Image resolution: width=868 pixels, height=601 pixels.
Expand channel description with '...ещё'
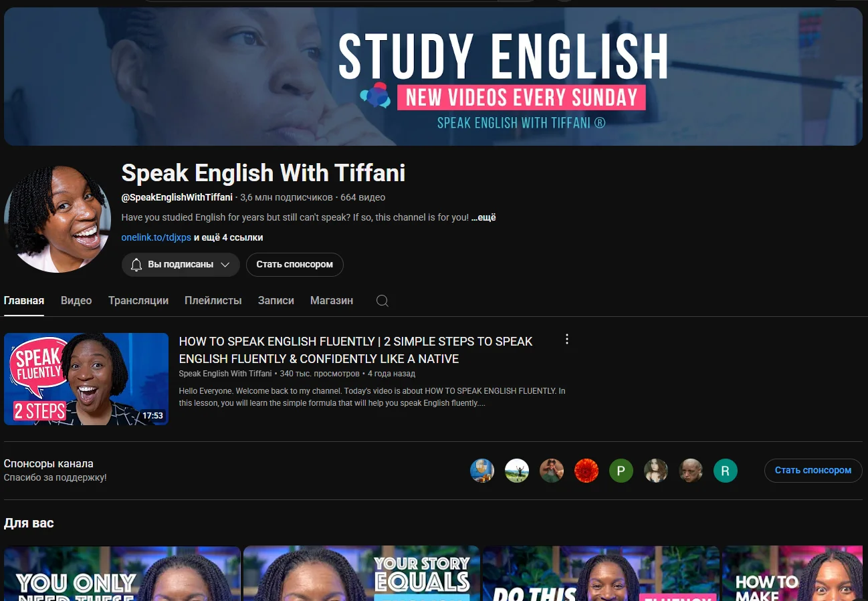[483, 218]
